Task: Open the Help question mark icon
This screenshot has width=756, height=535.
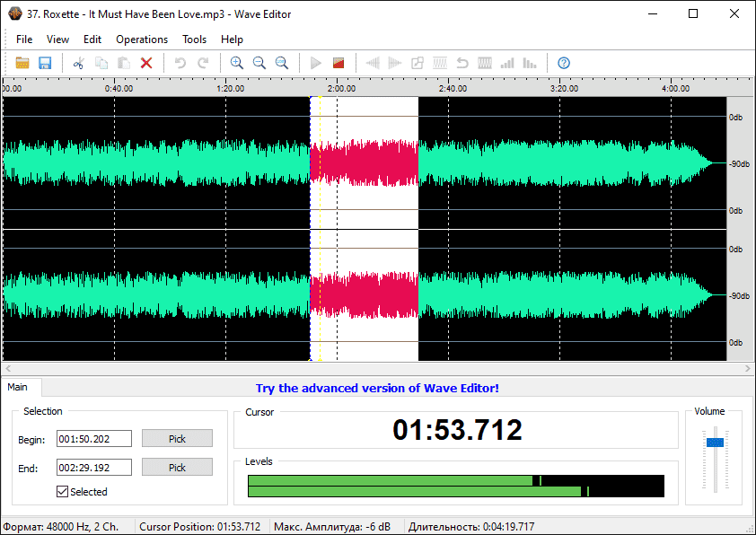Action: [x=564, y=63]
